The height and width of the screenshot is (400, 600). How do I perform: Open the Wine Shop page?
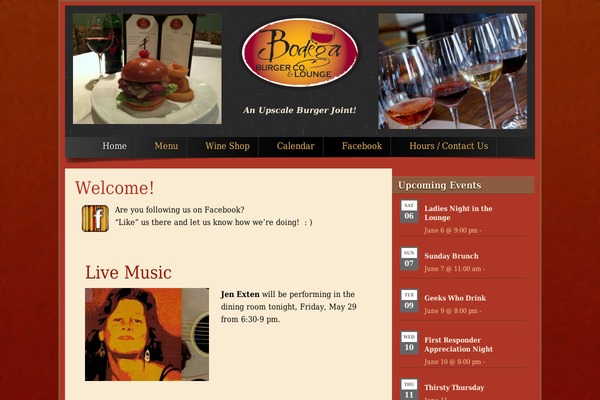227,146
